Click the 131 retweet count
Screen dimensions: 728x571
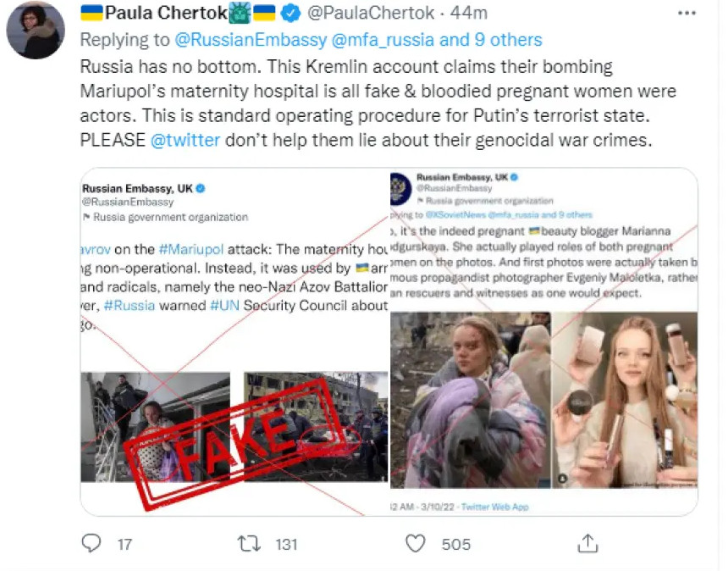pyautogui.click(x=286, y=544)
